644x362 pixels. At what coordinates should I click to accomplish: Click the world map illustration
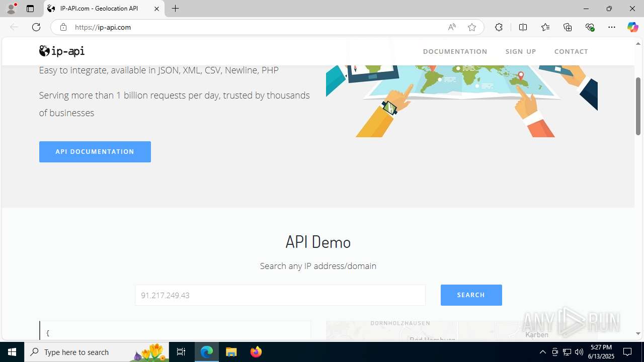point(461,101)
